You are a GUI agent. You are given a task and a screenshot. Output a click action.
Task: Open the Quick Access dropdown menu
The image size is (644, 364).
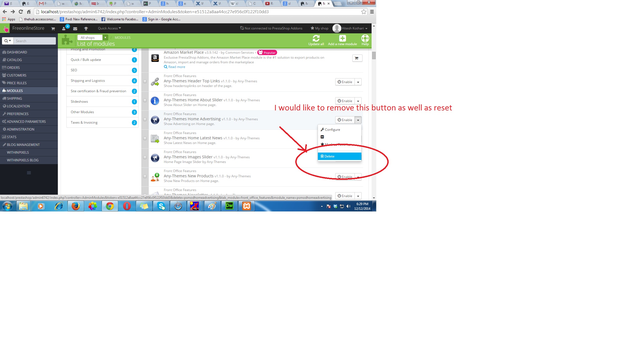pyautogui.click(x=109, y=28)
